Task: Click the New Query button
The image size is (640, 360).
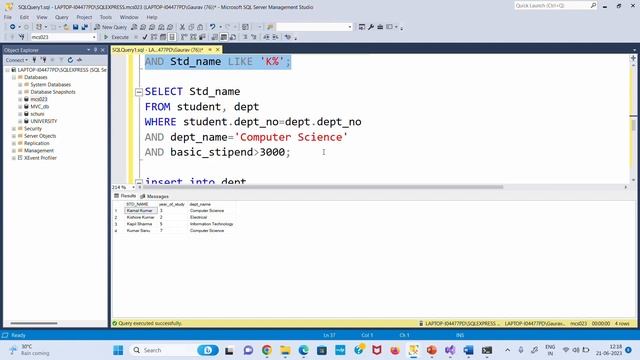Action: (x=110, y=27)
